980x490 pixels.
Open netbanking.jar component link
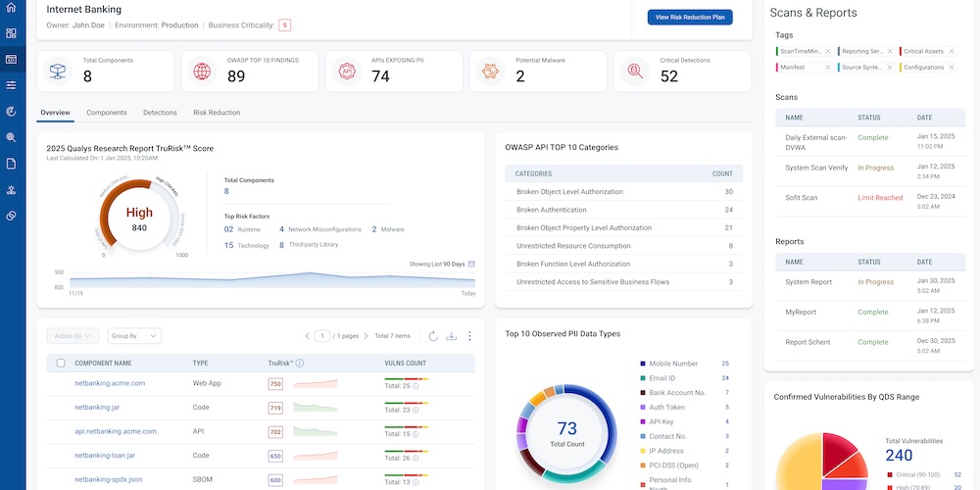pyautogui.click(x=97, y=407)
